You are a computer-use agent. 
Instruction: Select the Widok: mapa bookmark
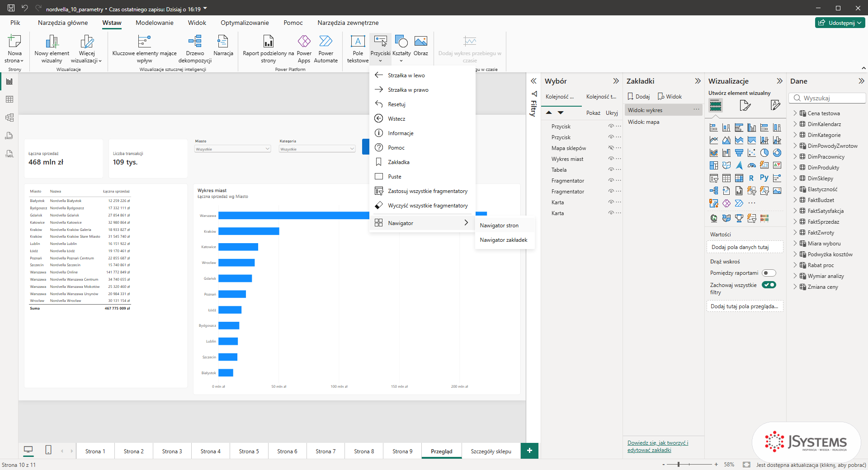663,122
